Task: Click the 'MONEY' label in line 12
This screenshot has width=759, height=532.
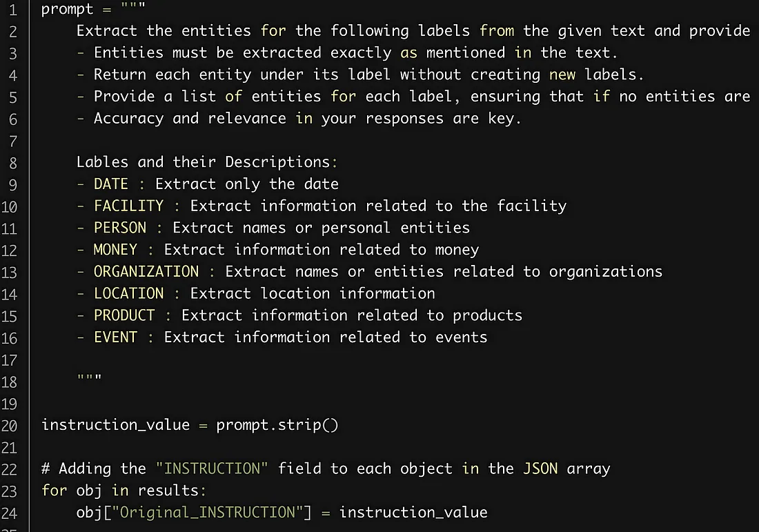Action: [115, 250]
